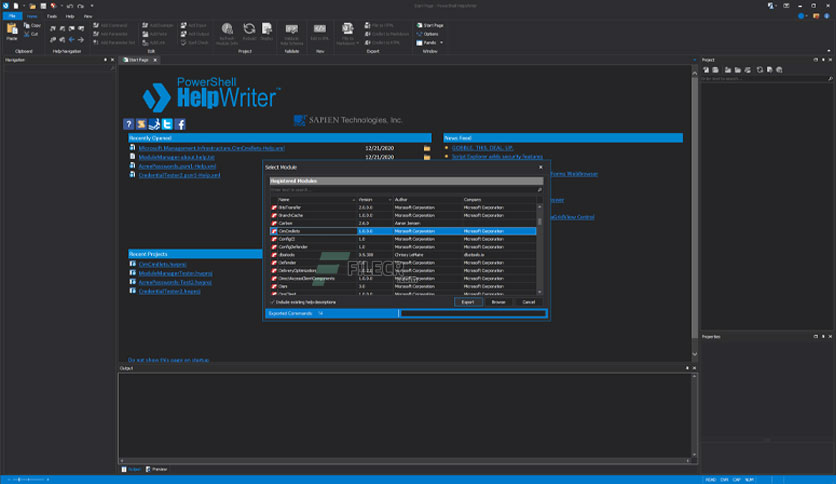Select the Start Page document tab
This screenshot has height=484, width=836.
(x=137, y=60)
